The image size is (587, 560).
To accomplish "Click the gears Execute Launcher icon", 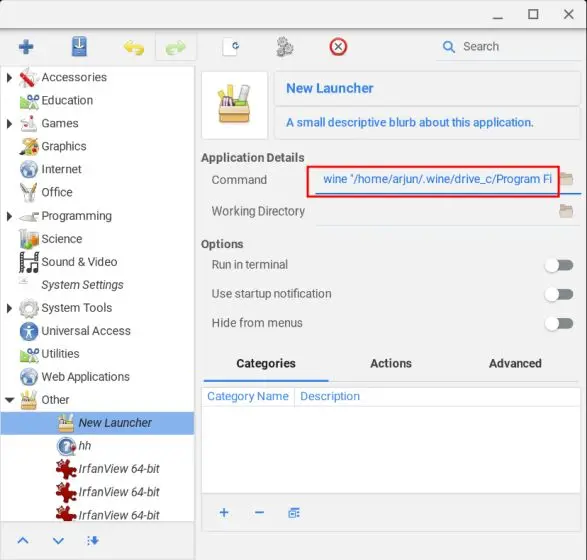I will (x=285, y=47).
